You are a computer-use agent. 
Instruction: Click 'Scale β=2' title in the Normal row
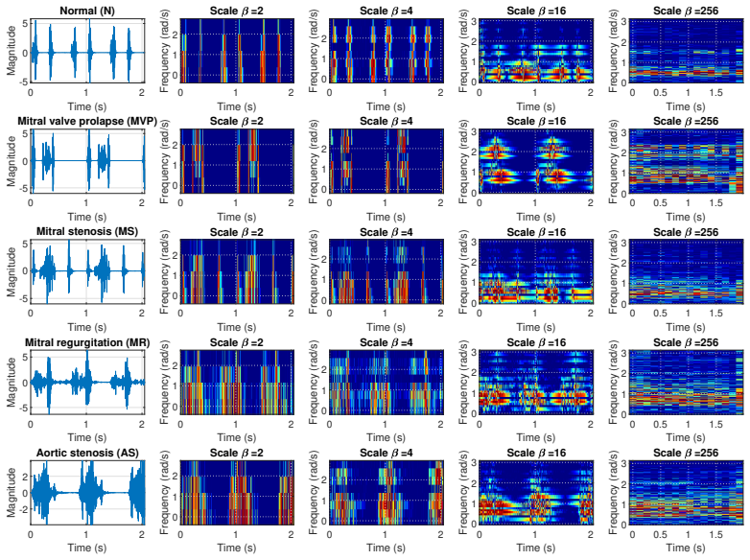coord(236,11)
